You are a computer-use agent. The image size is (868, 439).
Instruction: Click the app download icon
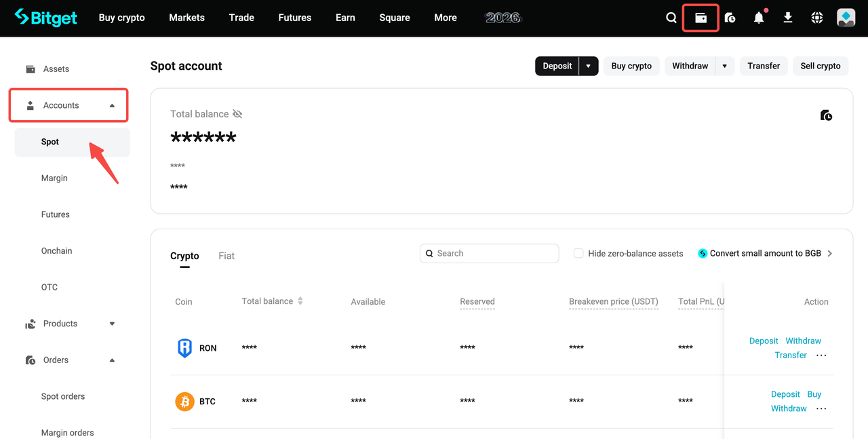788,18
